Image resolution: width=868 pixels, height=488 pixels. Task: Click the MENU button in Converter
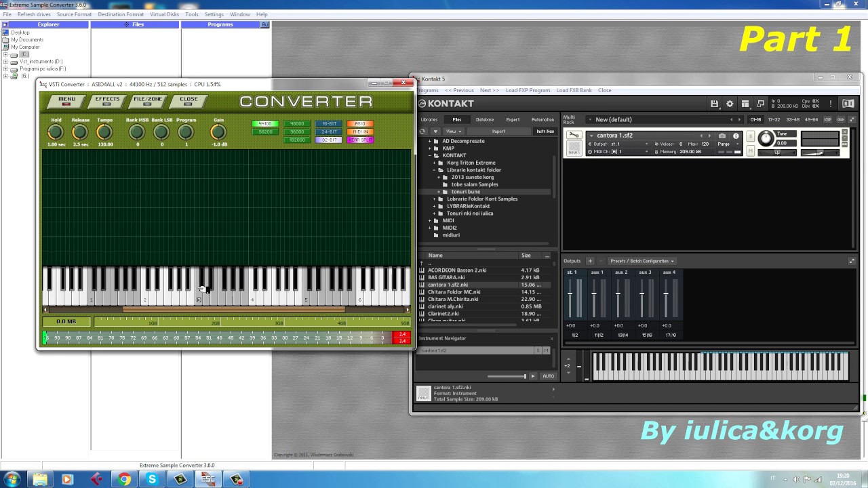pos(66,101)
